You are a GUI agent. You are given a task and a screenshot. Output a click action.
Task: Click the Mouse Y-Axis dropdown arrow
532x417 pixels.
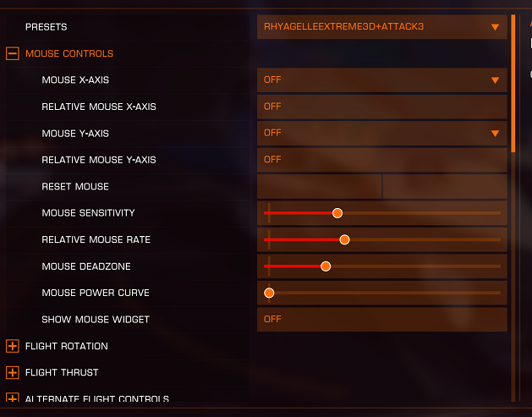[495, 134]
